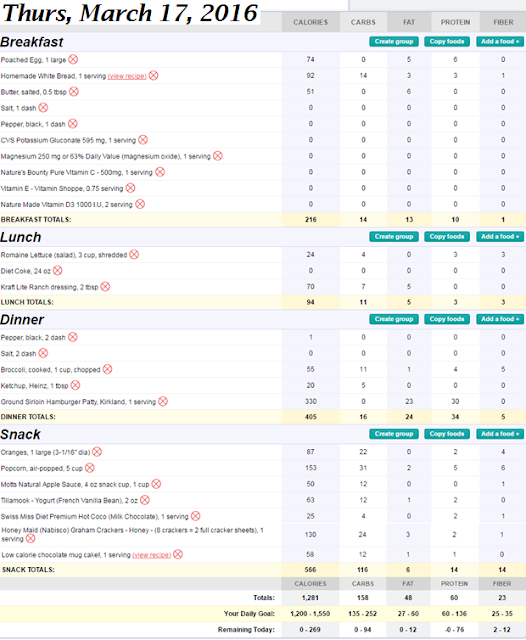
Task: Remove breakfast Pepper, black, 1 dash entry
Action: (x=73, y=124)
